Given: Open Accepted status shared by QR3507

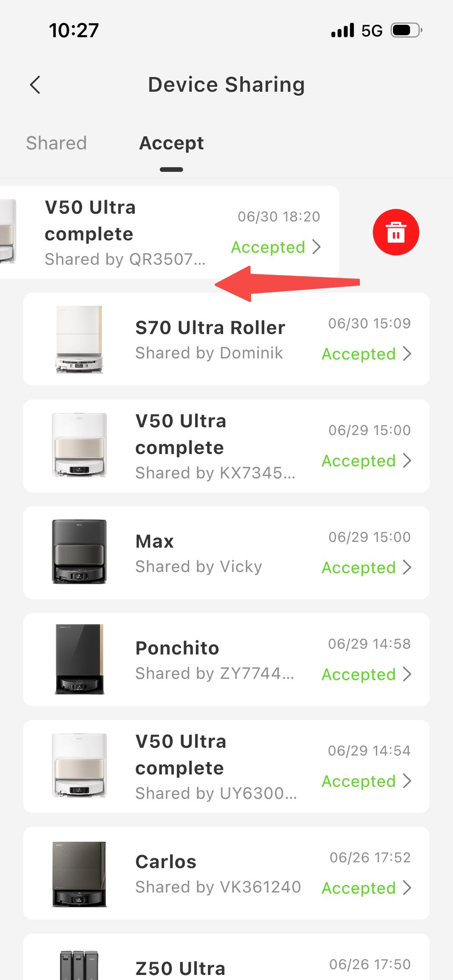Looking at the screenshot, I should [x=276, y=247].
